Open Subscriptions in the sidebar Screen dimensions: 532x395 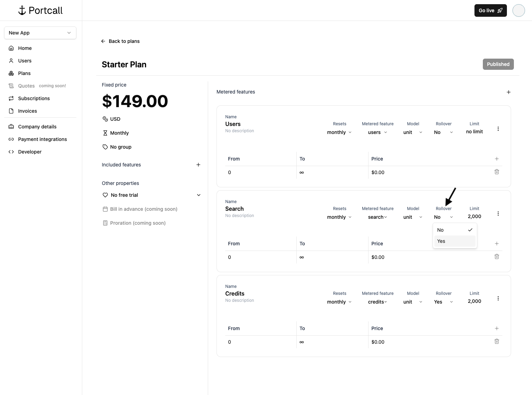coord(34,98)
